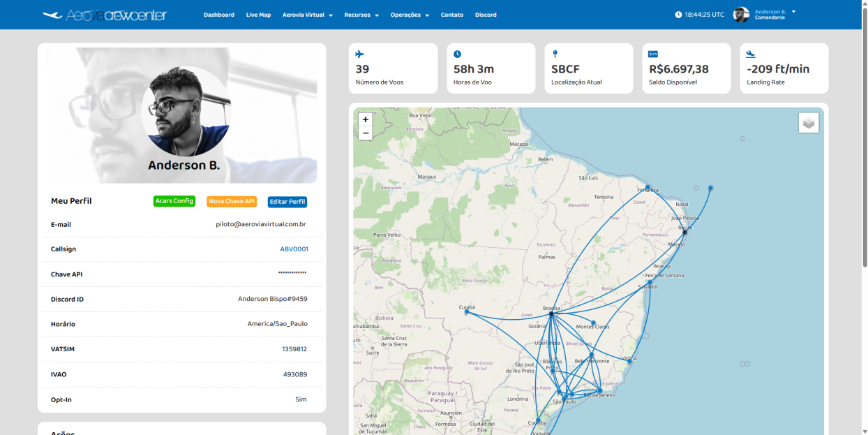The image size is (868, 435).
Task: Click the name Anderson B. under photo
Action: click(x=184, y=165)
